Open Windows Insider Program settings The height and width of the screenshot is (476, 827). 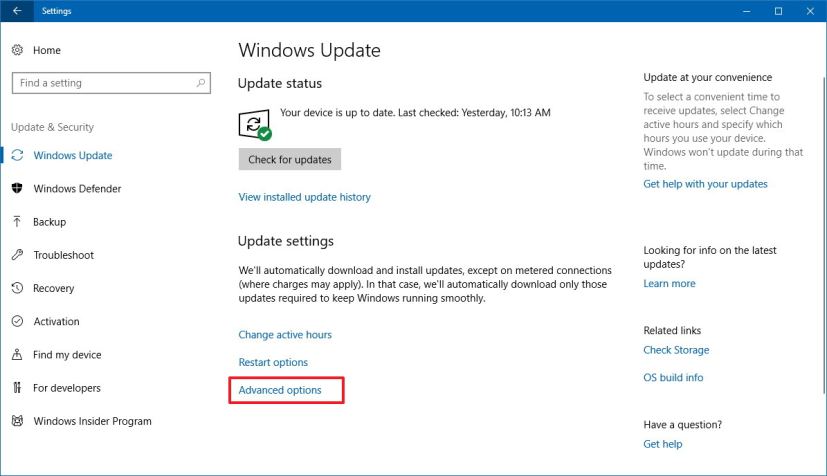(92, 421)
